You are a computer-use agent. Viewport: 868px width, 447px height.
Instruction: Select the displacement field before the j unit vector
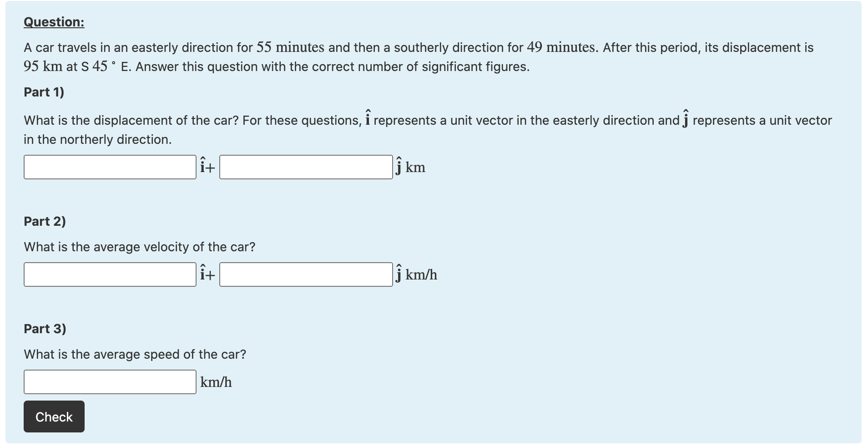point(306,167)
